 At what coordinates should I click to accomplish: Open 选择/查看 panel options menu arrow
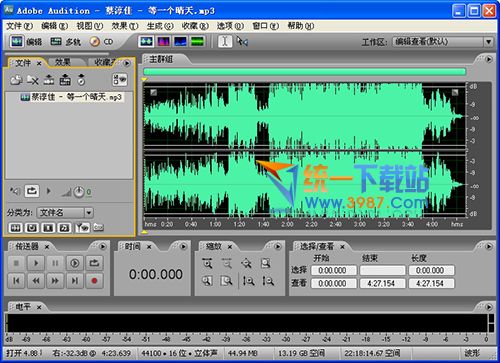tap(489, 246)
